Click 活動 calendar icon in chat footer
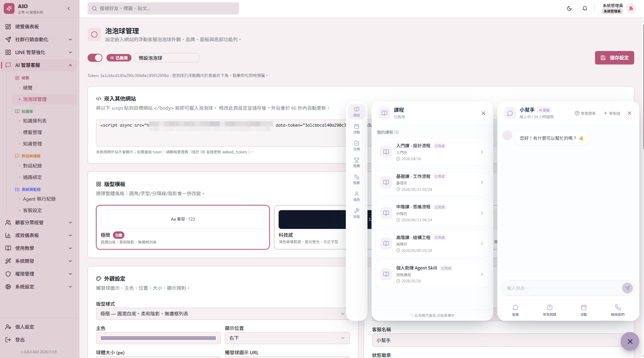The image size is (644, 358). point(584,310)
